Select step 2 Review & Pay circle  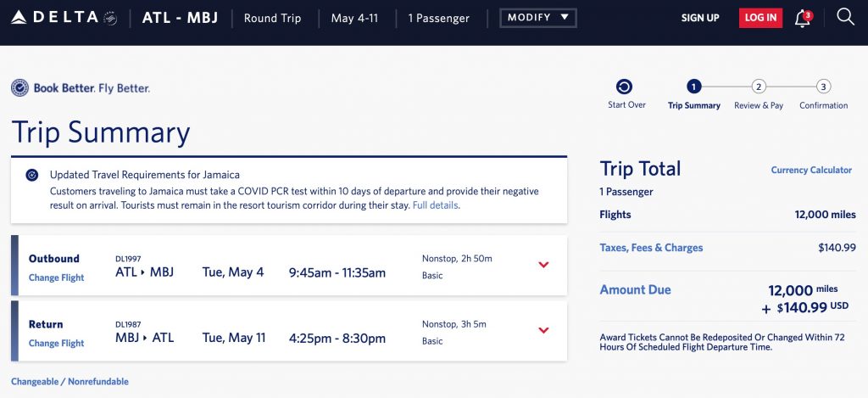coord(759,87)
